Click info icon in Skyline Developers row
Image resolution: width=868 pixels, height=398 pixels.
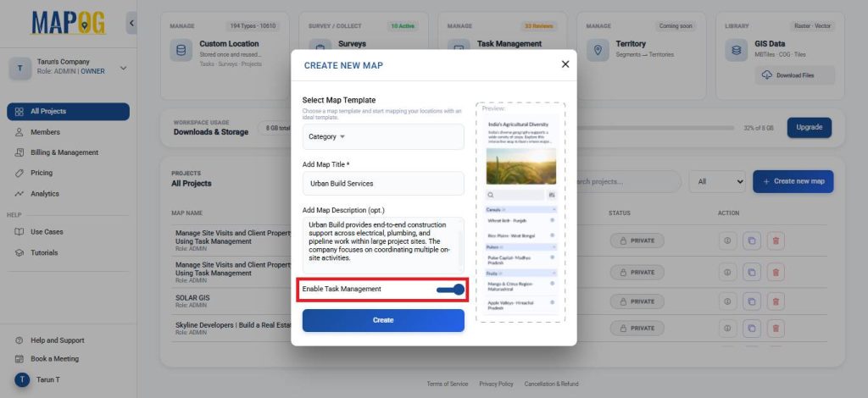(x=727, y=328)
